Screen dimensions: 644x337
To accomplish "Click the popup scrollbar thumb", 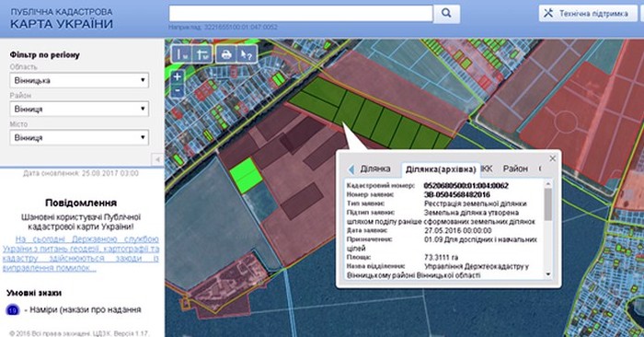I will [548, 204].
